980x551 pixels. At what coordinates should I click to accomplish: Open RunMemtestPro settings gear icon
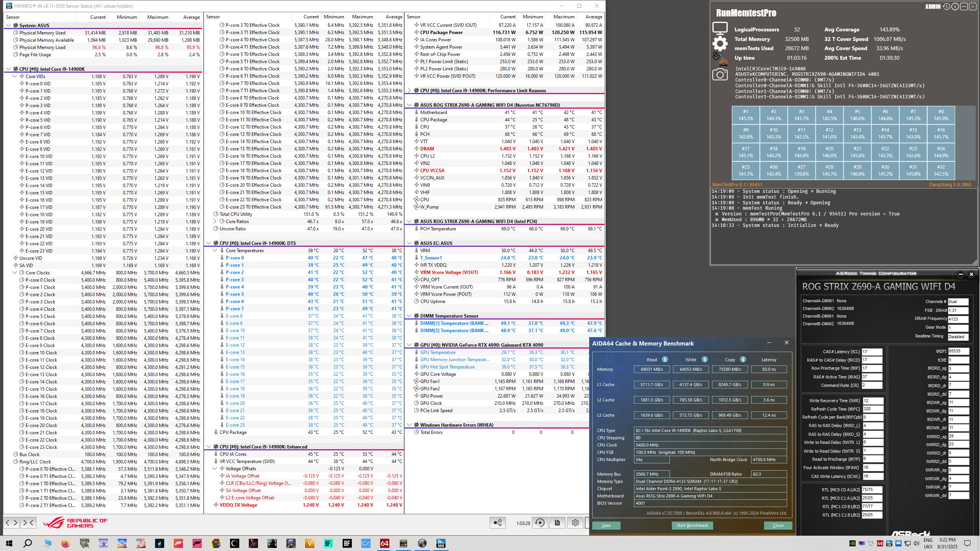[720, 43]
